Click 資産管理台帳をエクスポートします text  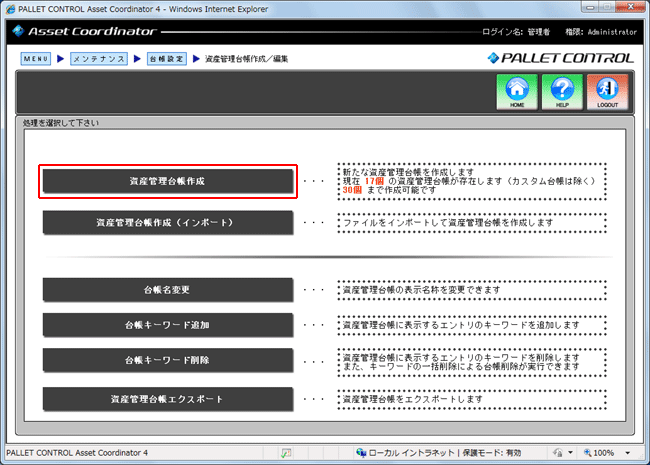(x=412, y=399)
